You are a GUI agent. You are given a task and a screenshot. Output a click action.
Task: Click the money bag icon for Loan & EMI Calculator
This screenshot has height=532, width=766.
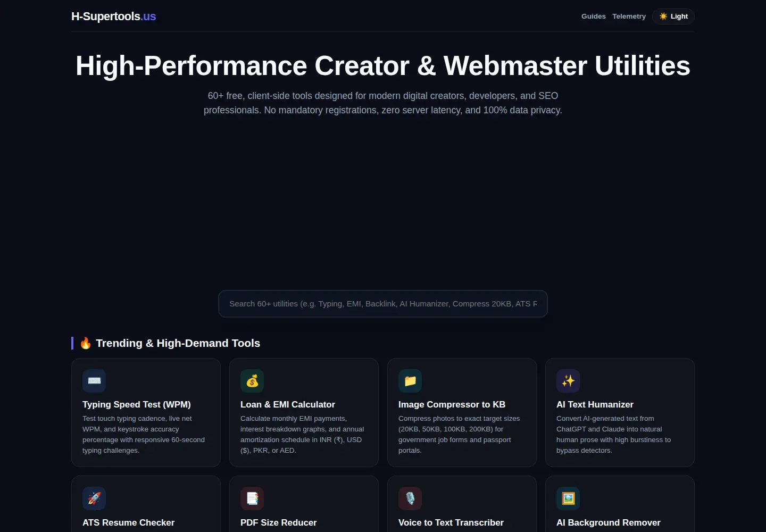252,381
